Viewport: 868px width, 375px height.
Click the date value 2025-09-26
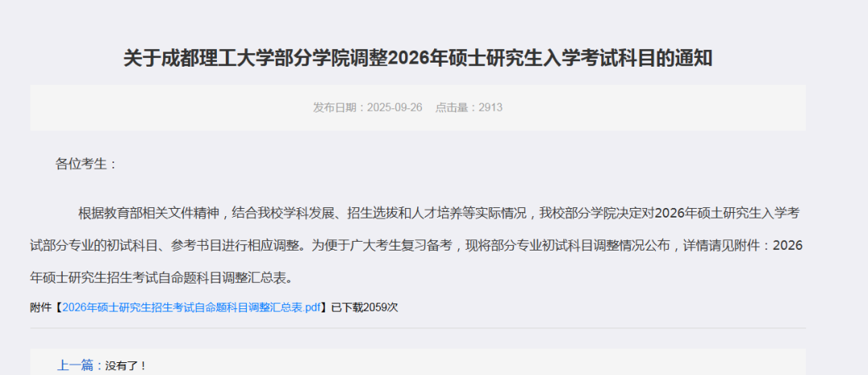point(394,108)
